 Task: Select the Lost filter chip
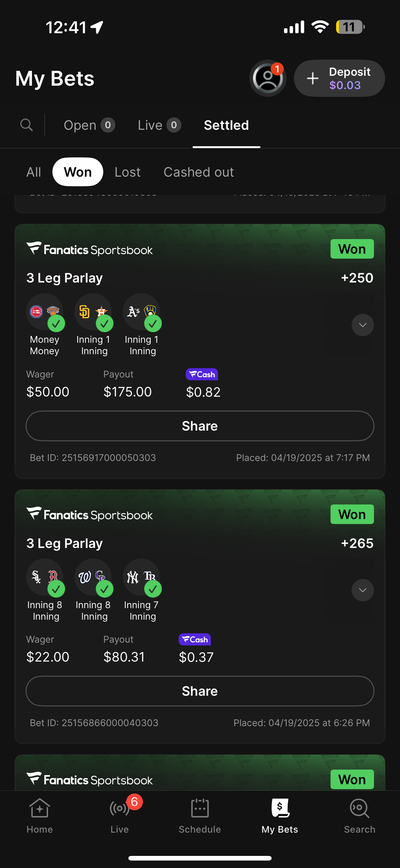click(x=127, y=172)
